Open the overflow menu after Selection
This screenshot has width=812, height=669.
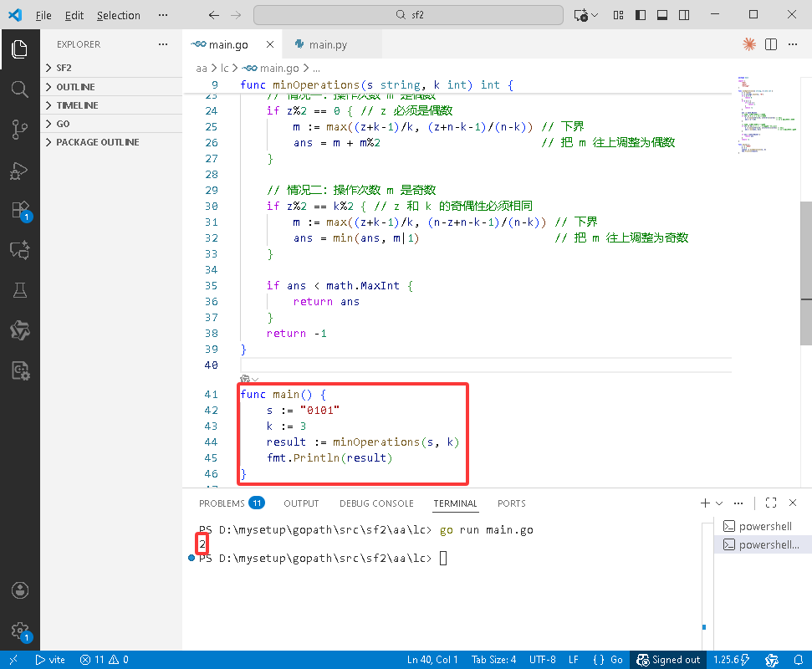[163, 15]
